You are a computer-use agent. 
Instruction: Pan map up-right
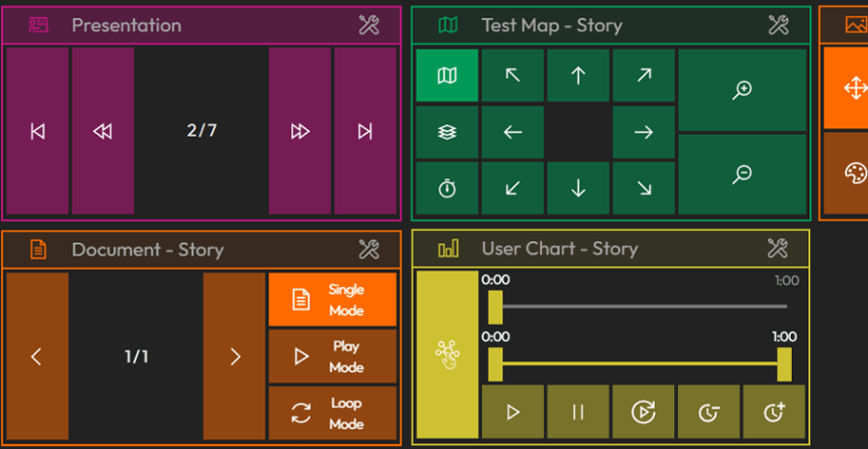[x=644, y=75]
